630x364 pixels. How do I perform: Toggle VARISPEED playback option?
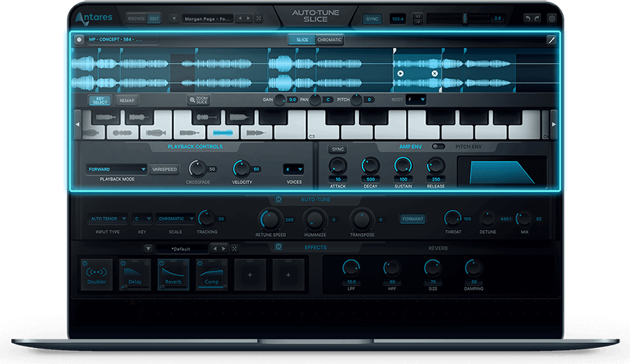pos(164,169)
